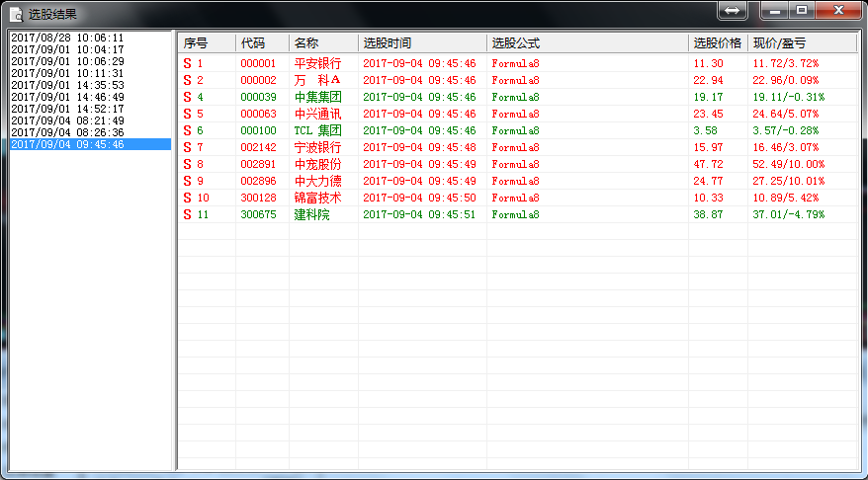Click stock name 万 科A
This screenshot has width=868, height=480.
pyautogui.click(x=317, y=80)
